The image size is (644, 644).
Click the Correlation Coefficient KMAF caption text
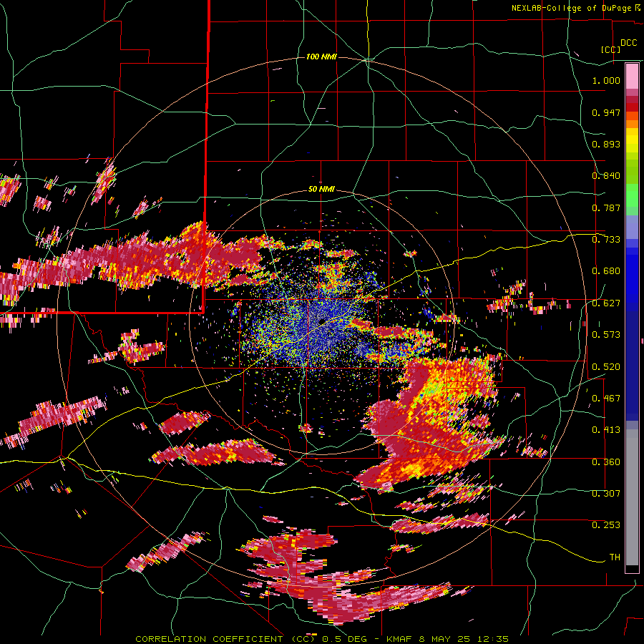tap(322, 639)
